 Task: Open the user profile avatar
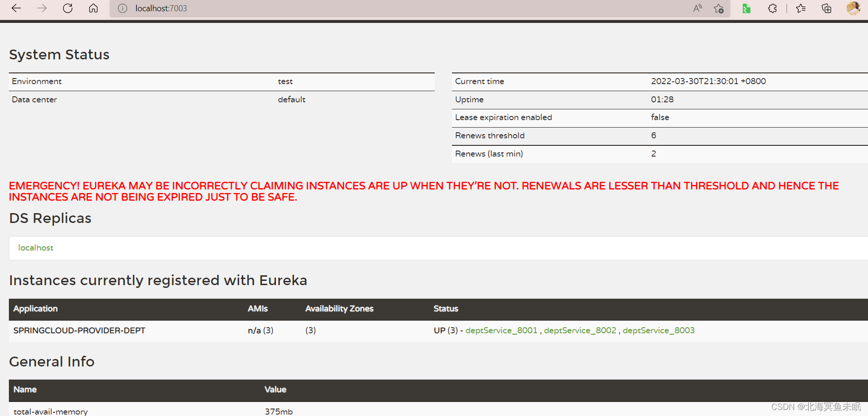853,8
